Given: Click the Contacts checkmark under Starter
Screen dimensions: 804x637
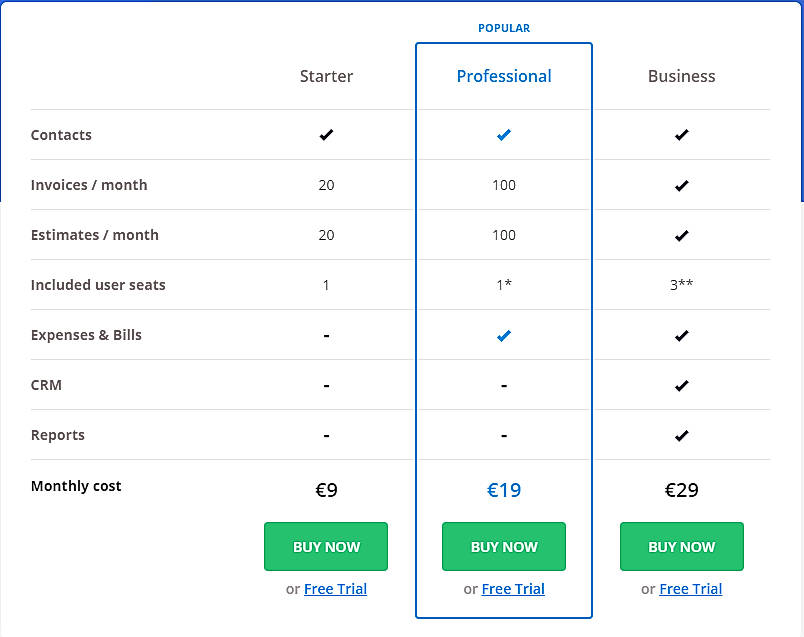Looking at the screenshot, I should [x=326, y=135].
